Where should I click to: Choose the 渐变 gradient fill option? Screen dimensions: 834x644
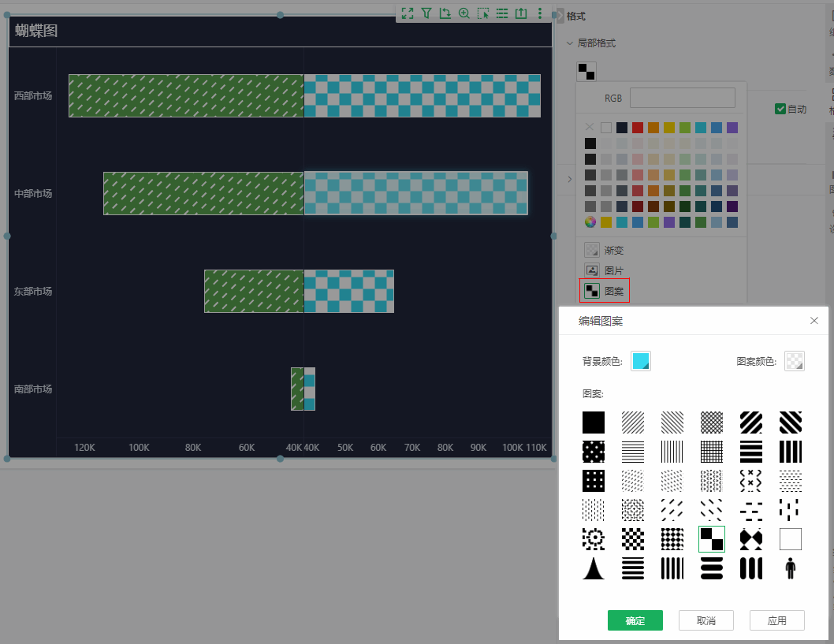[605, 250]
